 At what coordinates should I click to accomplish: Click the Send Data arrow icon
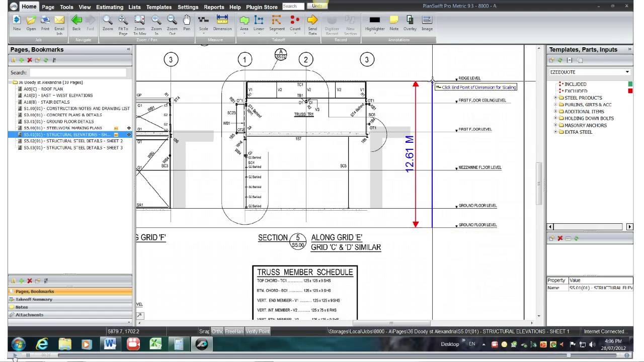[312, 20]
